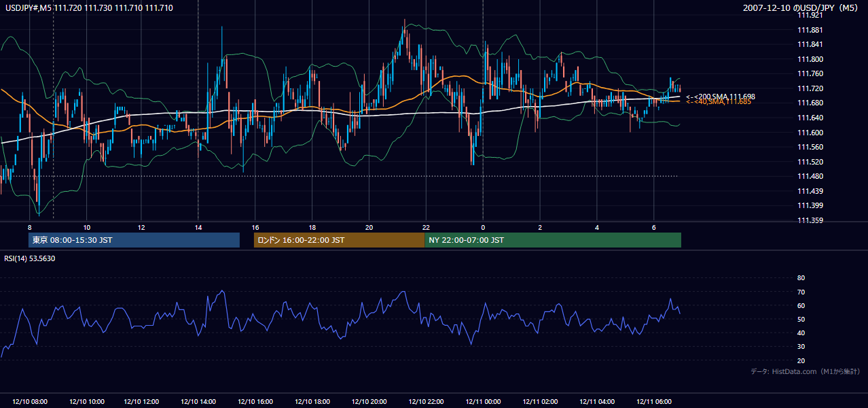Click price level 111.520 on the axis
The width and height of the screenshot is (868, 408).
(811, 162)
